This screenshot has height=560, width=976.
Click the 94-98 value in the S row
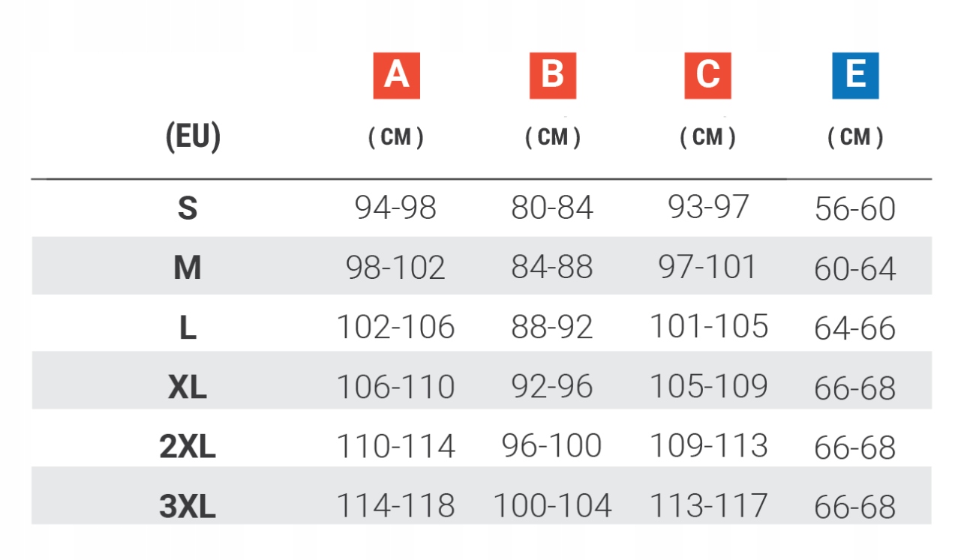(x=395, y=208)
